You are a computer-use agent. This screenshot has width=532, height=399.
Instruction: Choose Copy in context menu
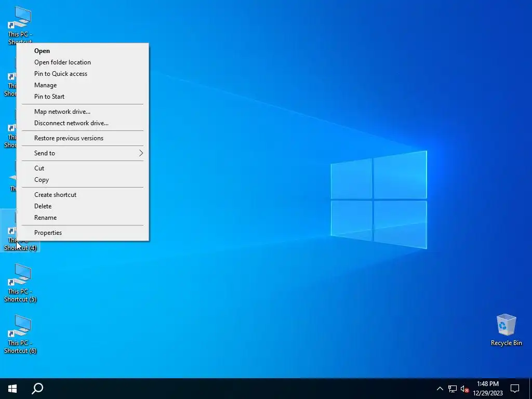(83, 180)
